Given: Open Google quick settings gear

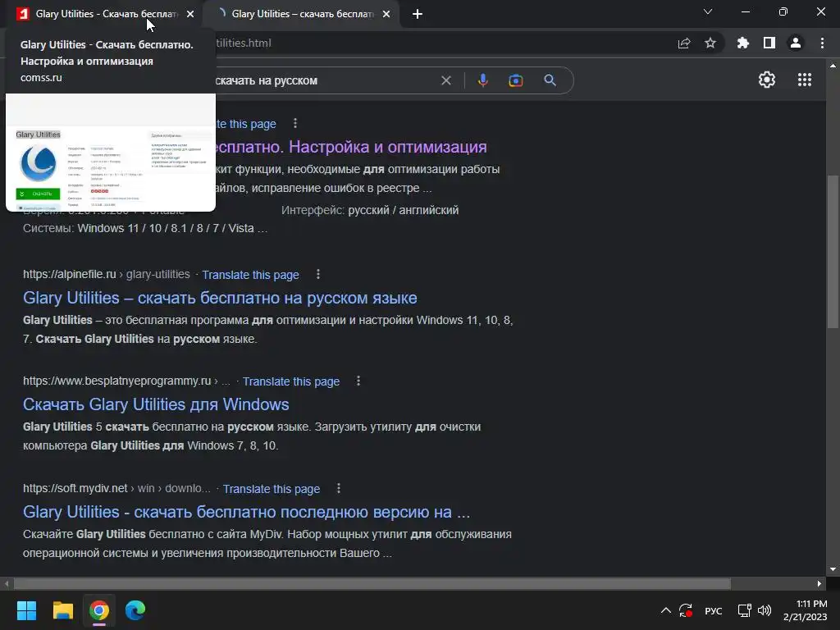Looking at the screenshot, I should click(767, 80).
